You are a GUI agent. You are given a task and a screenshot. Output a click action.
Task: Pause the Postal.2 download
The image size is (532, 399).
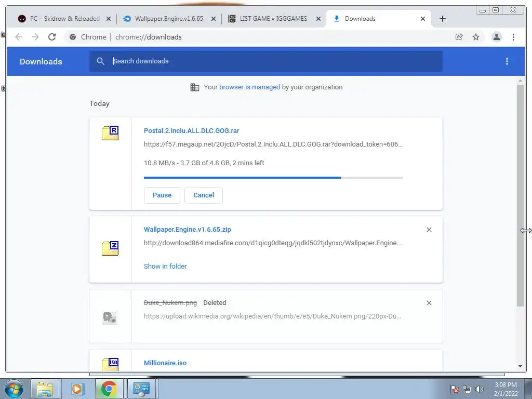[x=162, y=195]
